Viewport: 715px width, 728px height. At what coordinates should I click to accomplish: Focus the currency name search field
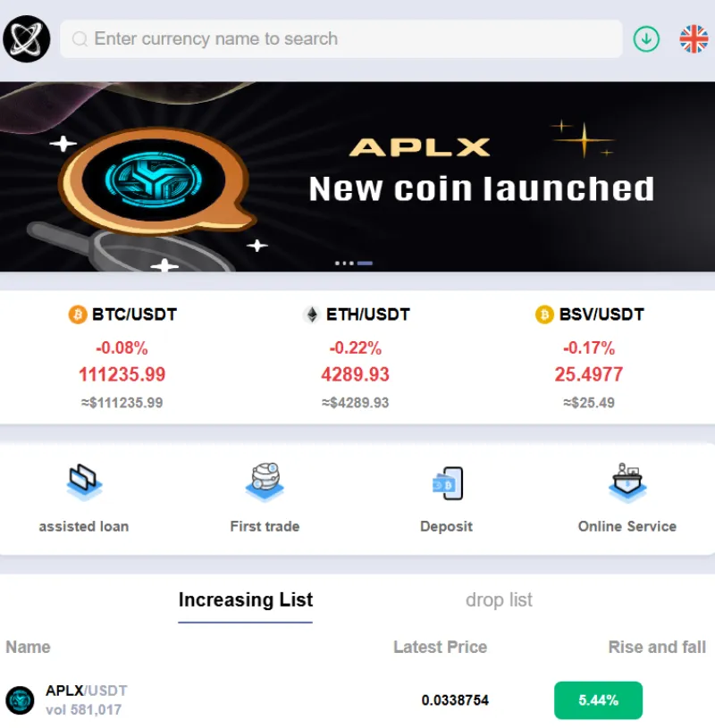point(341,39)
